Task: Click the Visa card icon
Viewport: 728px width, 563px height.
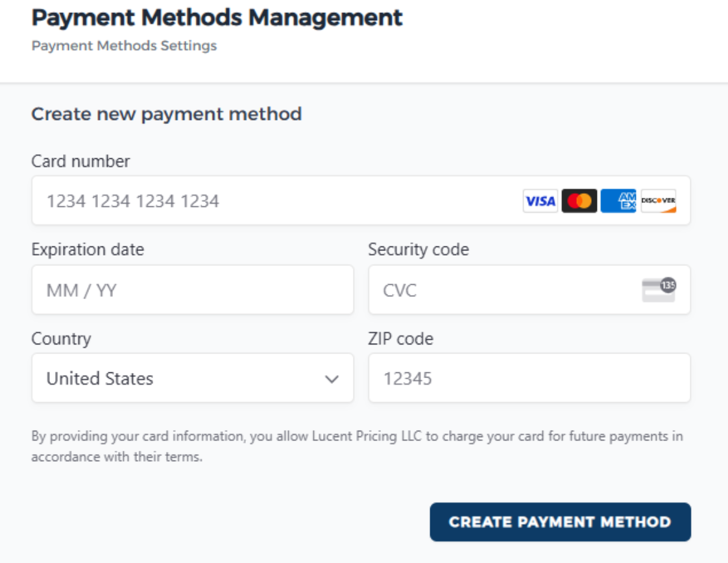Action: pos(540,201)
